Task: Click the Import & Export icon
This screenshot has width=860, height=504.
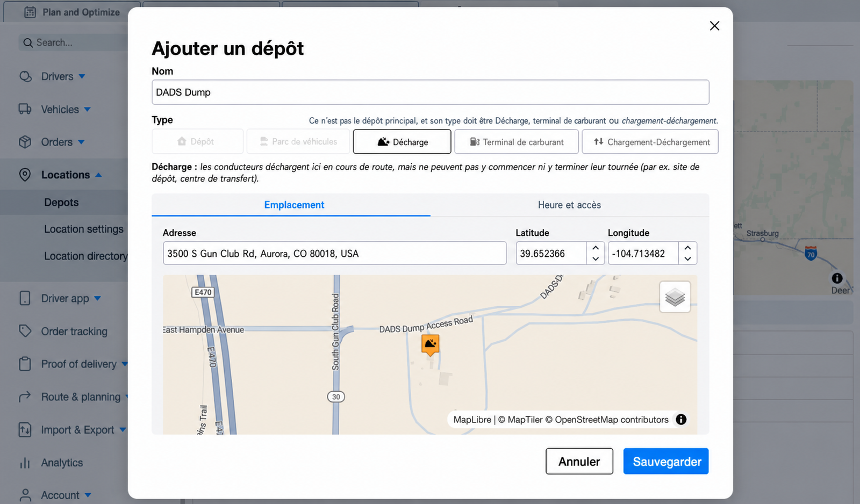Action: click(x=25, y=430)
